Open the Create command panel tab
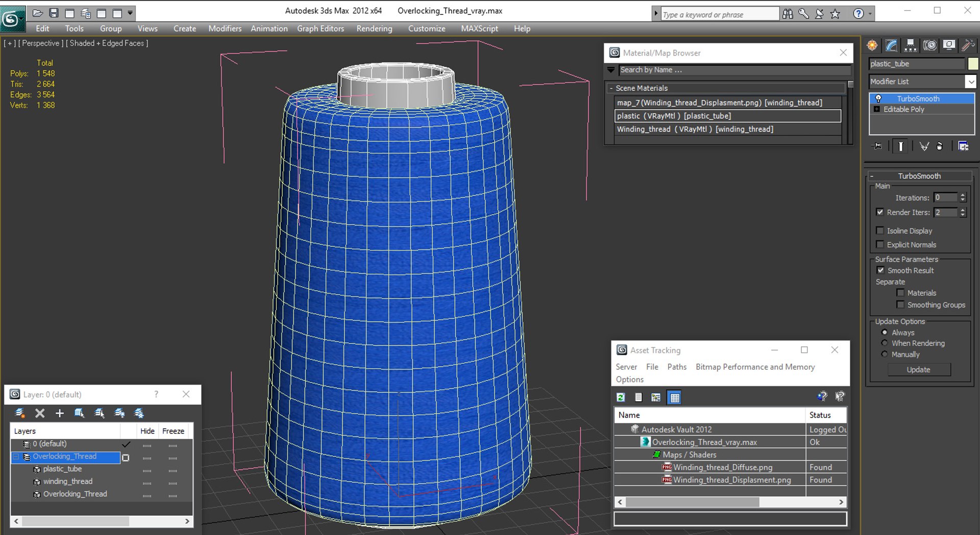The width and height of the screenshot is (980, 535). point(872,45)
